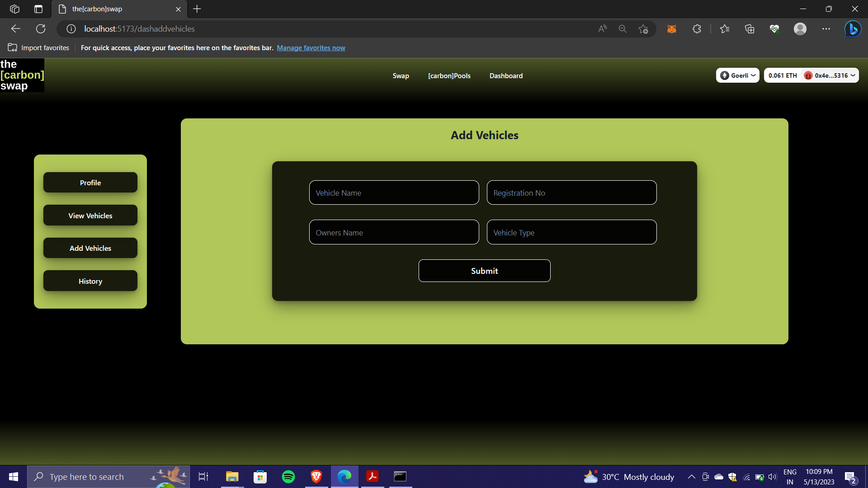The image size is (868, 488).
Task: Open the Extensions puzzle icon
Action: point(696,28)
